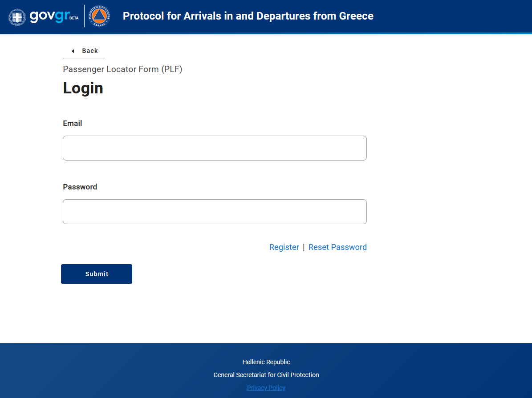This screenshot has width=532, height=398.
Task: Focus the Password input field
Action: (215, 212)
